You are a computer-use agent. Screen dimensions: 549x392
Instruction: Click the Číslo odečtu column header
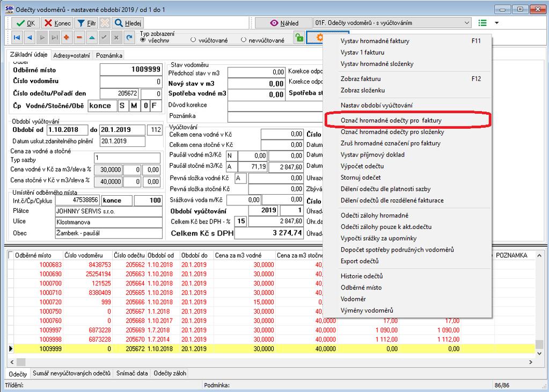point(129,255)
